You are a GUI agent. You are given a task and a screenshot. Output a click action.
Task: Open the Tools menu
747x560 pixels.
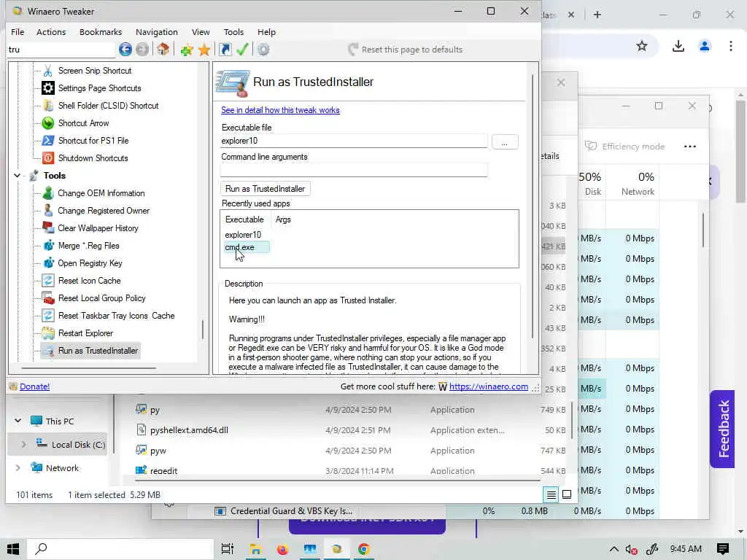click(x=233, y=32)
